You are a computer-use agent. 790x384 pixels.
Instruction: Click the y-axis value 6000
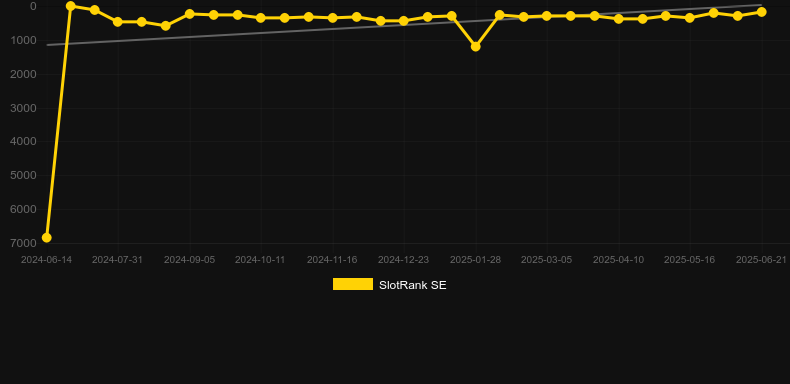pos(23,209)
